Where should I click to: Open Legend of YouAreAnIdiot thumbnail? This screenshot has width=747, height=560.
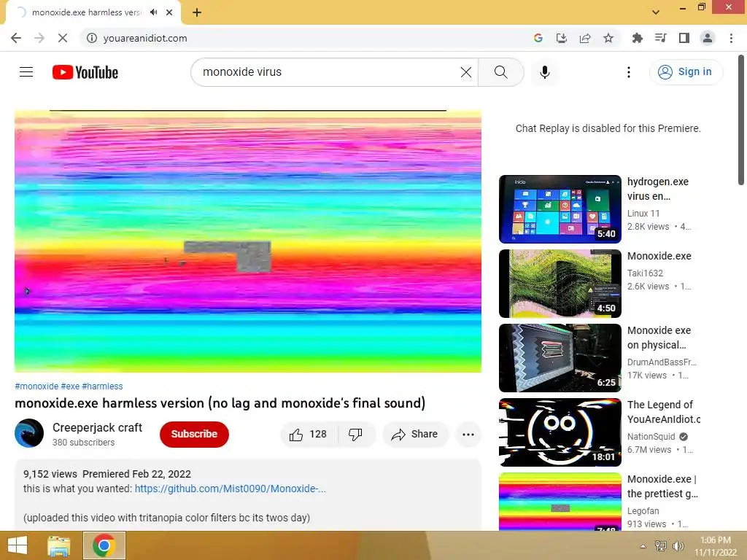point(560,432)
